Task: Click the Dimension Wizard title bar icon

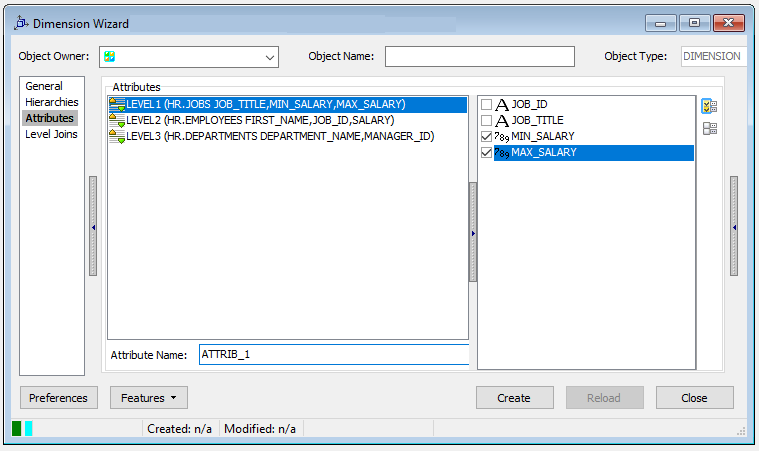Action: (21, 23)
